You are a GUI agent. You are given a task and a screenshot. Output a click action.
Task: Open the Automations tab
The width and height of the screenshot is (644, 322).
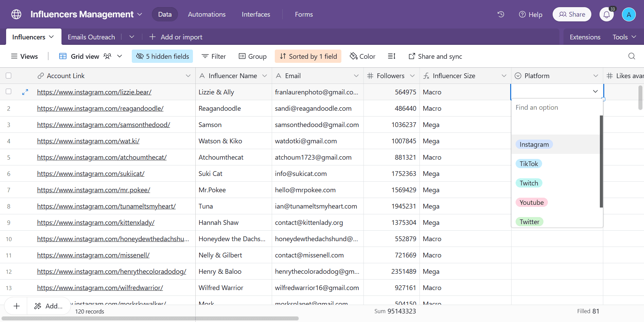tap(207, 14)
